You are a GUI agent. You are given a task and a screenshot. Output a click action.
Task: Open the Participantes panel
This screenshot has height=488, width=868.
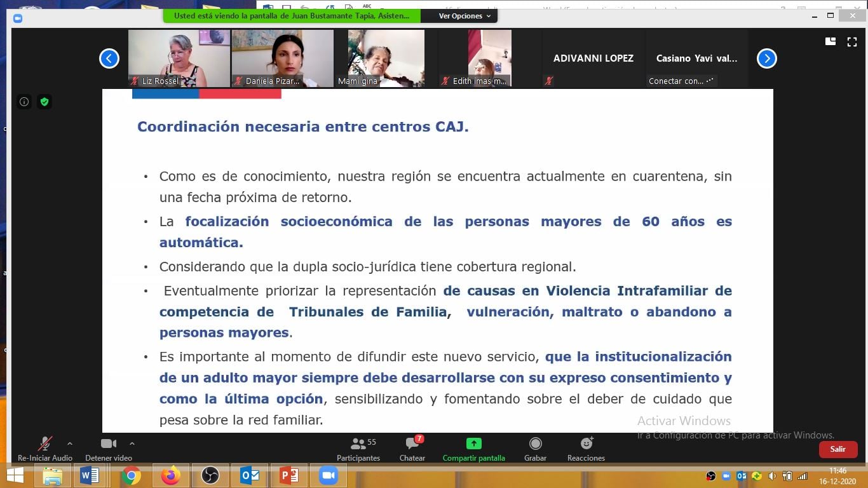[x=358, y=449]
